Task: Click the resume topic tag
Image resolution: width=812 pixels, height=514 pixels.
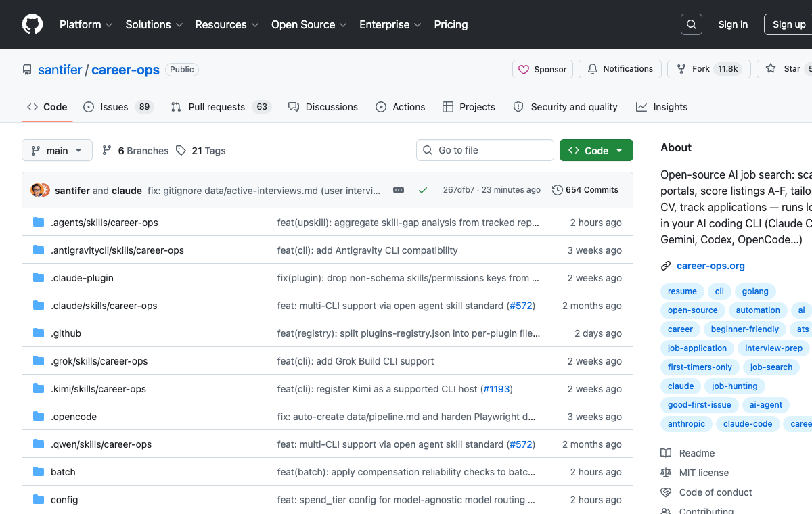Action: [682, 291]
